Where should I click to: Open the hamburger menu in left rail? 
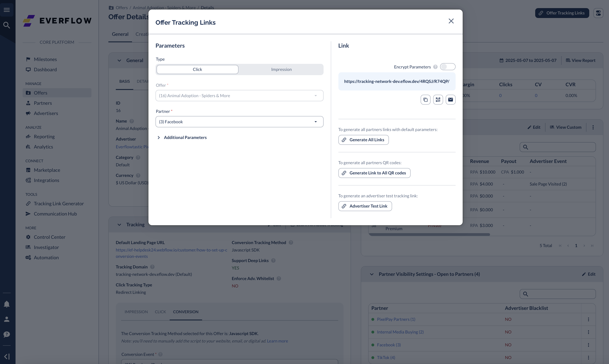[7, 10]
